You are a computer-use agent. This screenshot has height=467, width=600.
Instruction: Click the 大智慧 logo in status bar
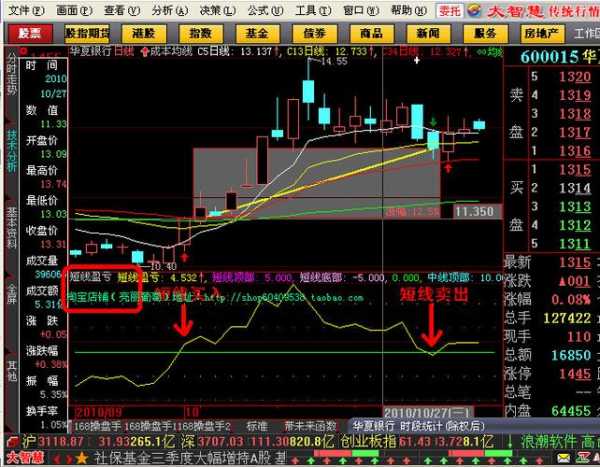click(x=25, y=458)
